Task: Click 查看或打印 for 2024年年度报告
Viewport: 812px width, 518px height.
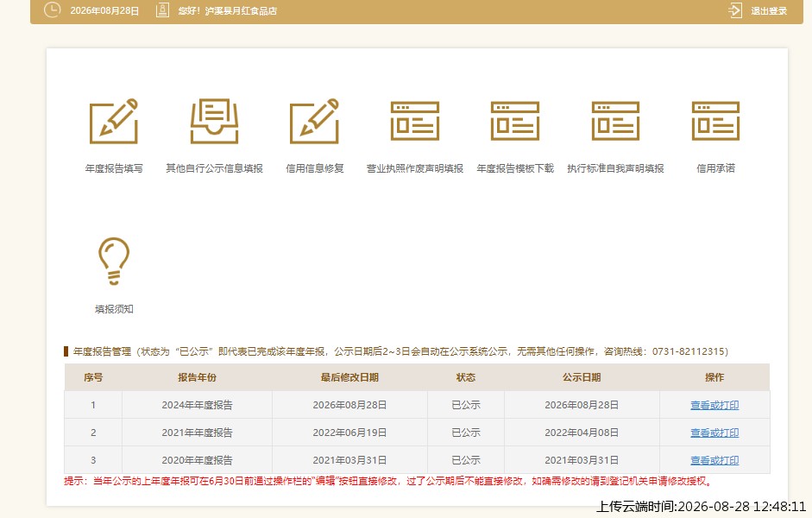Action: point(714,405)
